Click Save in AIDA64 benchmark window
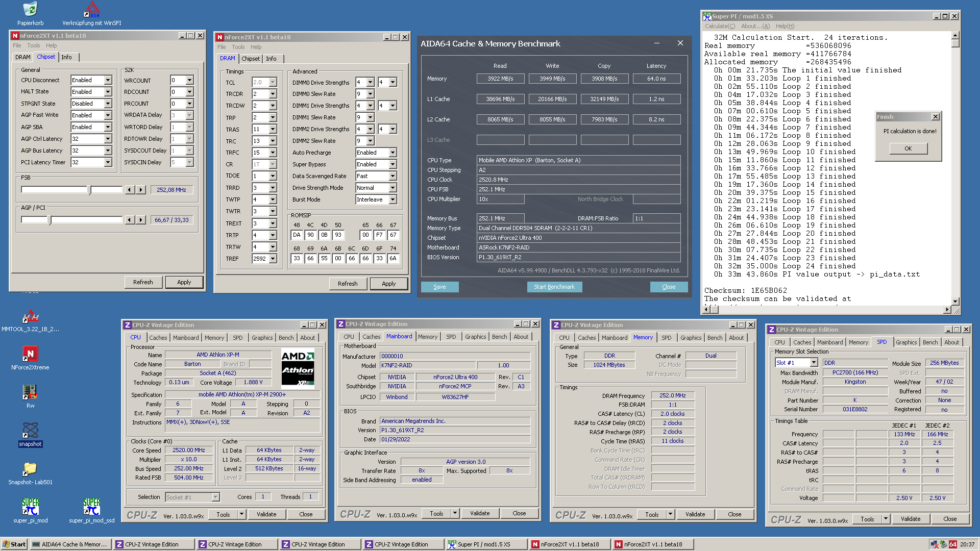 coord(439,287)
